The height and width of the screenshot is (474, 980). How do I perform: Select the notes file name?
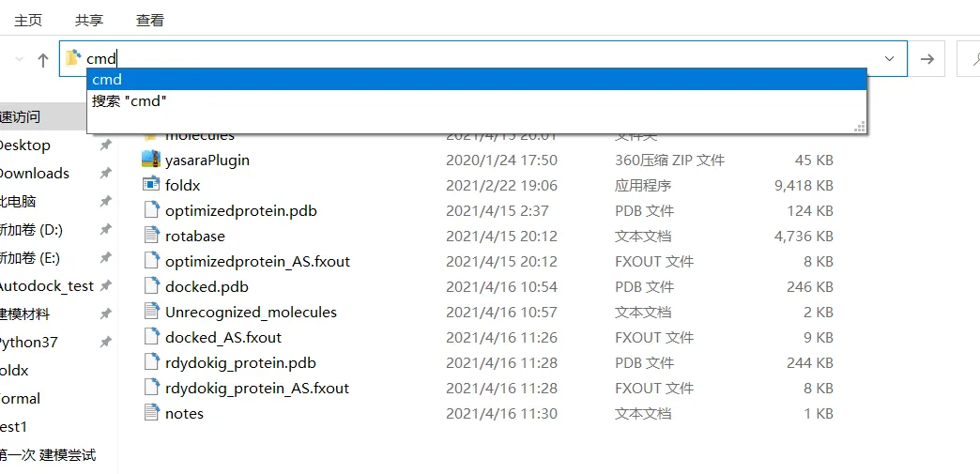pos(184,413)
